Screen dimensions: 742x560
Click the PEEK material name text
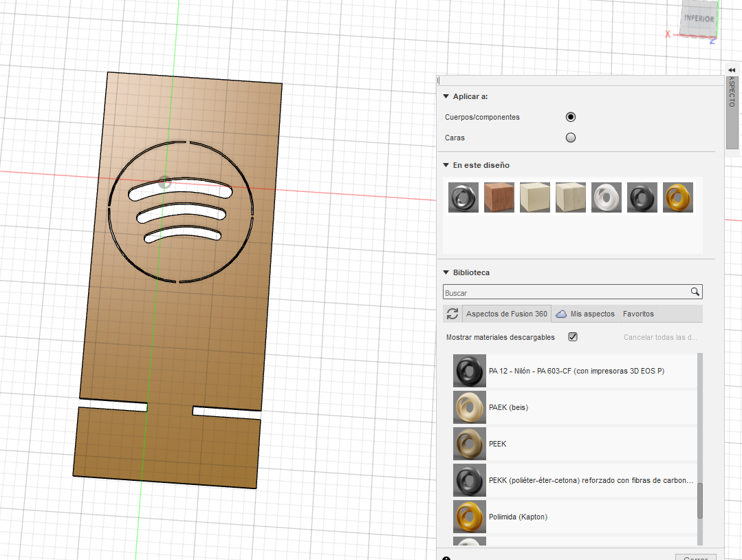(497, 444)
